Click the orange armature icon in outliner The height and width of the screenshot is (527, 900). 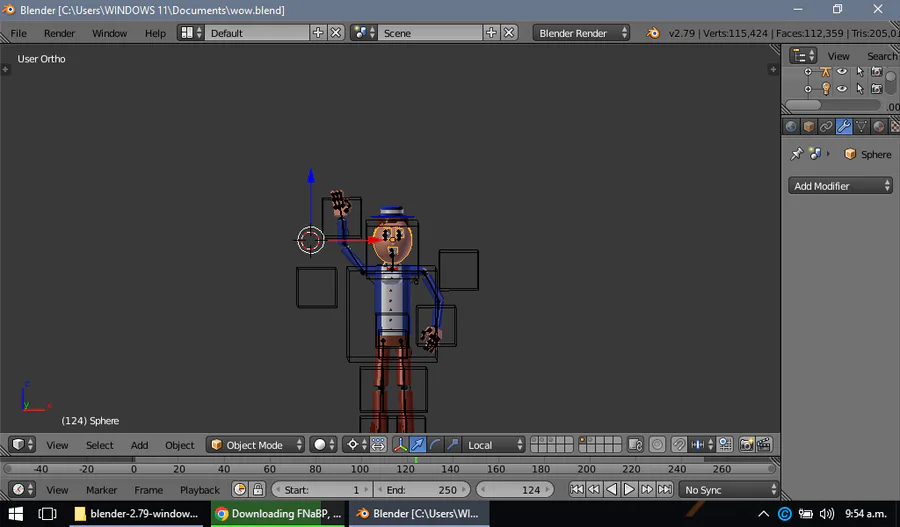pyautogui.click(x=825, y=72)
